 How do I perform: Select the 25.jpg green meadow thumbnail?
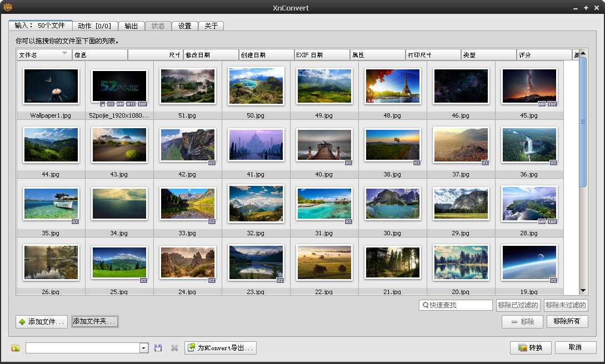119,262
